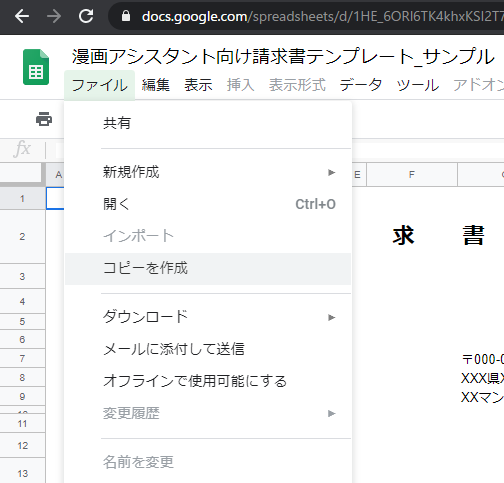Viewport: 504px width, 483px height.
Task: Select row 2 header
Action: click(x=22, y=237)
